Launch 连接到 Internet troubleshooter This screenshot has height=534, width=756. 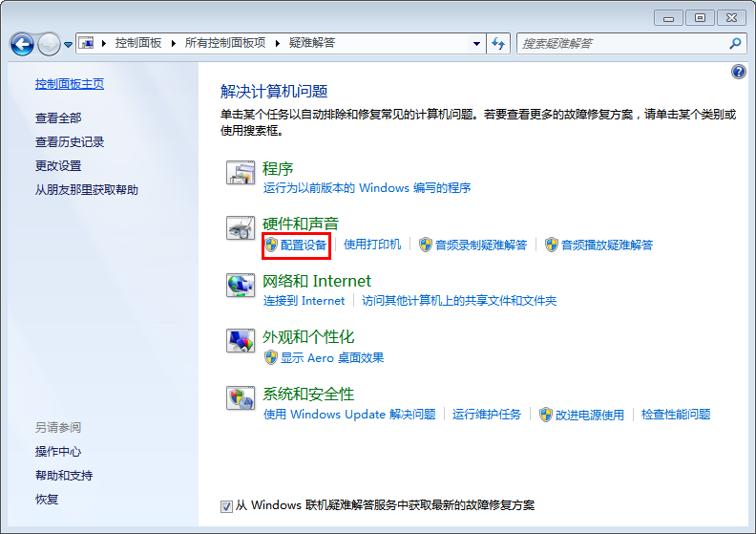(304, 301)
